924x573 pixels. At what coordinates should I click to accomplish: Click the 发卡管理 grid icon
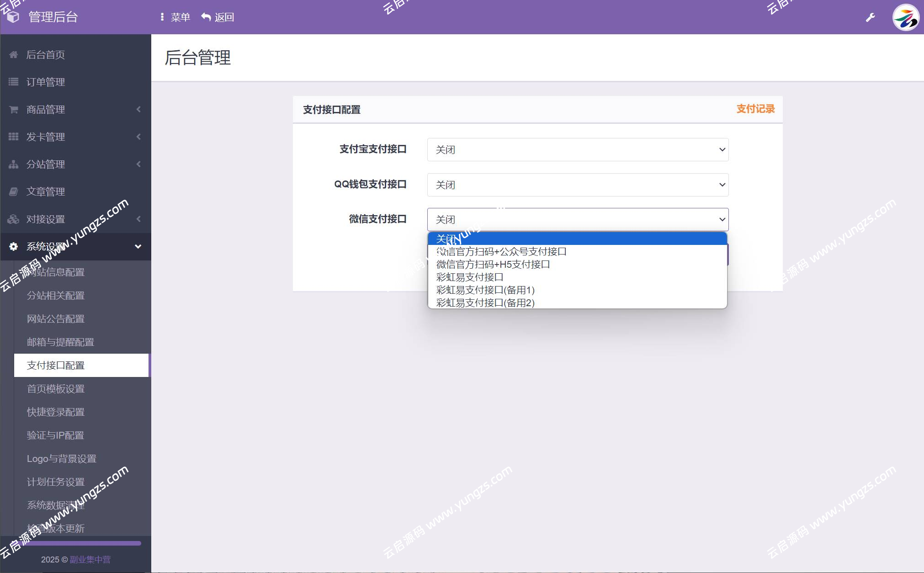click(13, 137)
